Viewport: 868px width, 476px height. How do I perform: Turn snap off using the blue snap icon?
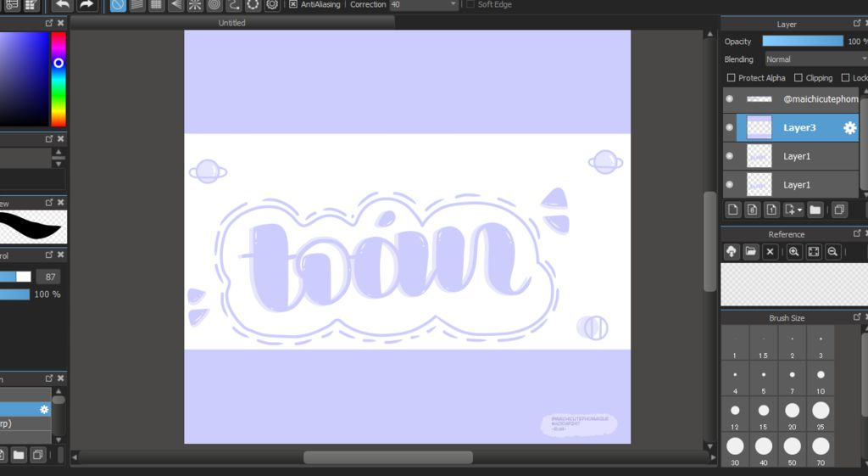(x=118, y=5)
